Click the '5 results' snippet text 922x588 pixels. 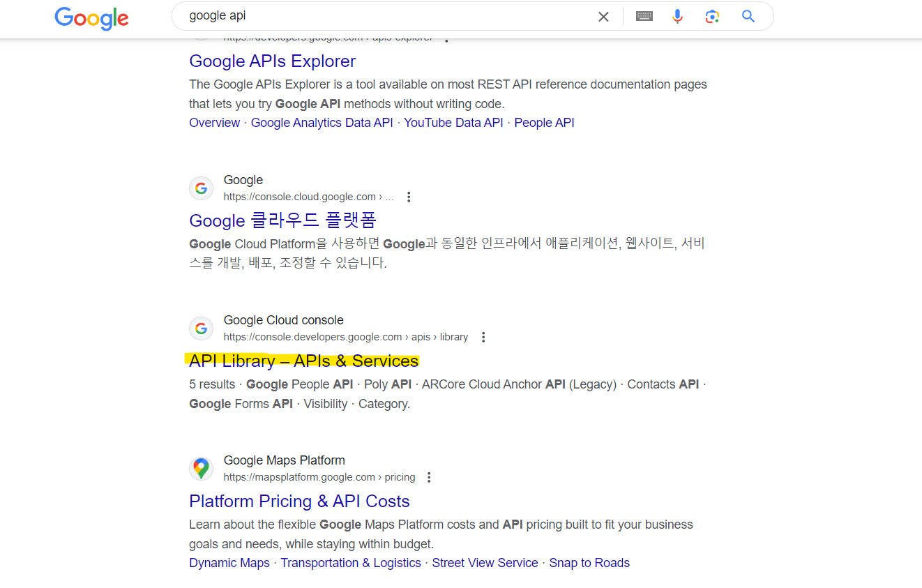click(212, 384)
